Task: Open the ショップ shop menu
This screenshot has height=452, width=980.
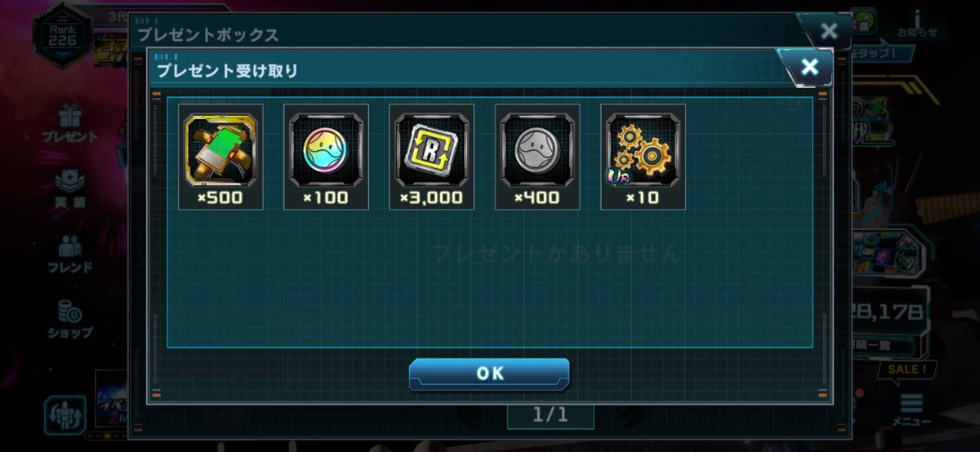Action: (x=70, y=320)
